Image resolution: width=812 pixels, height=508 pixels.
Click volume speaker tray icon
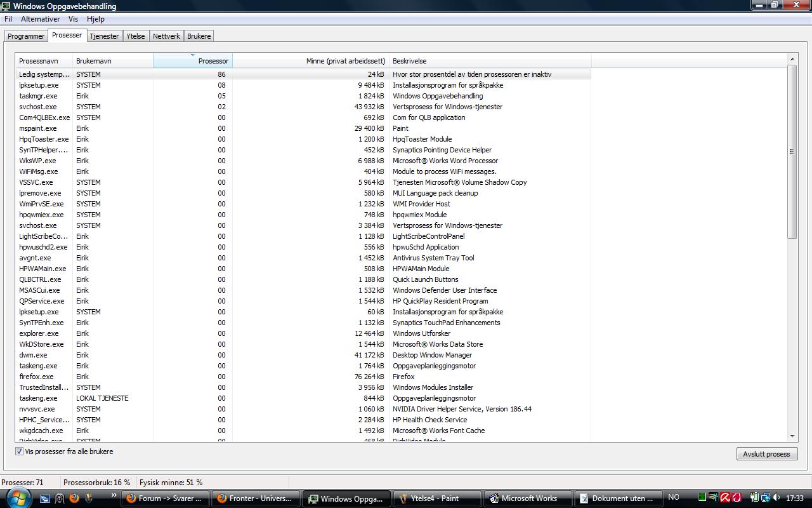click(x=777, y=498)
